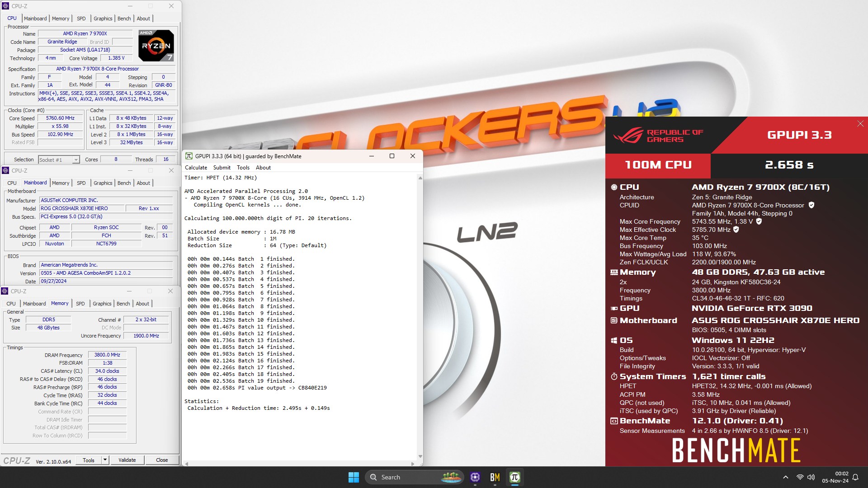Click verified shield next to Max Effective Clock
This screenshot has width=868, height=488.
pos(736,230)
